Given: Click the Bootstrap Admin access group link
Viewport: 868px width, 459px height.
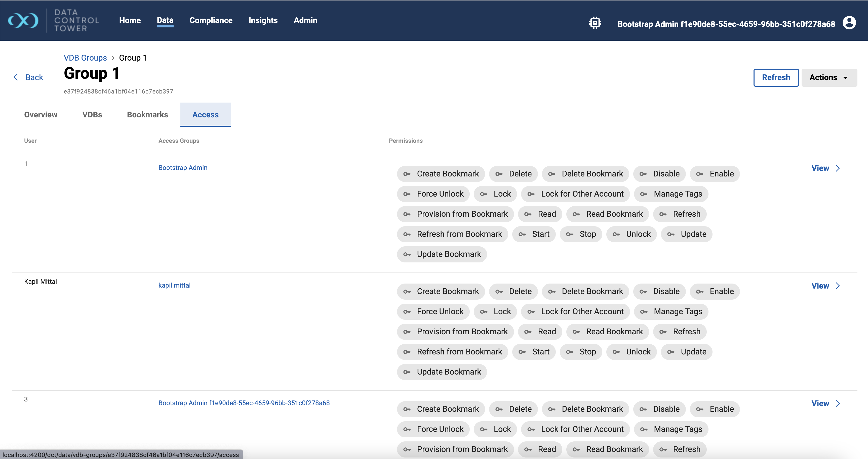Looking at the screenshot, I should (x=183, y=168).
